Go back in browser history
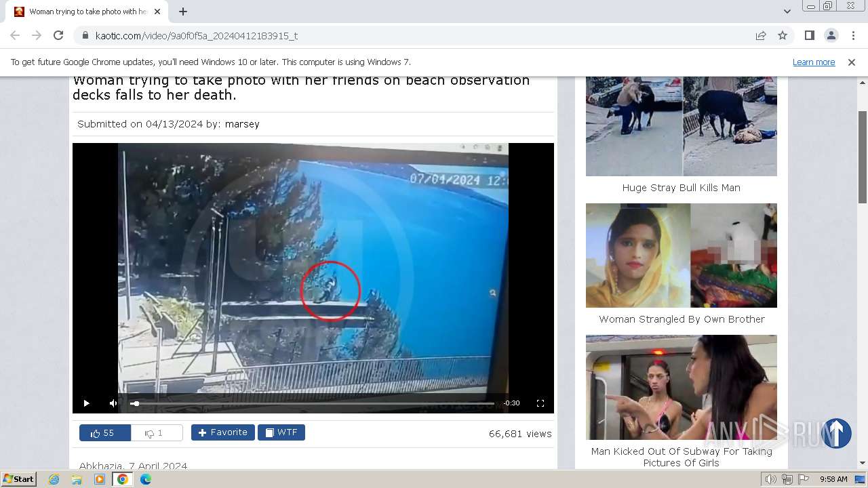Image resolution: width=868 pixels, height=488 pixels. coord(15,35)
